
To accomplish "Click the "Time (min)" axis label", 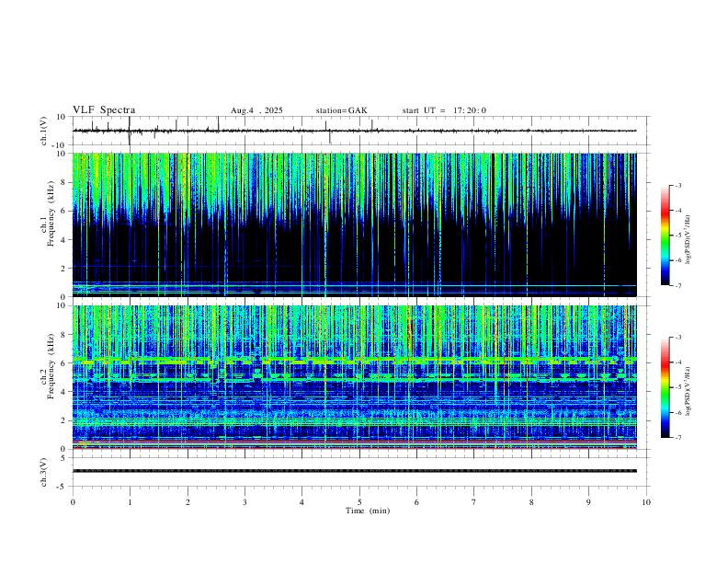I will [368, 511].
